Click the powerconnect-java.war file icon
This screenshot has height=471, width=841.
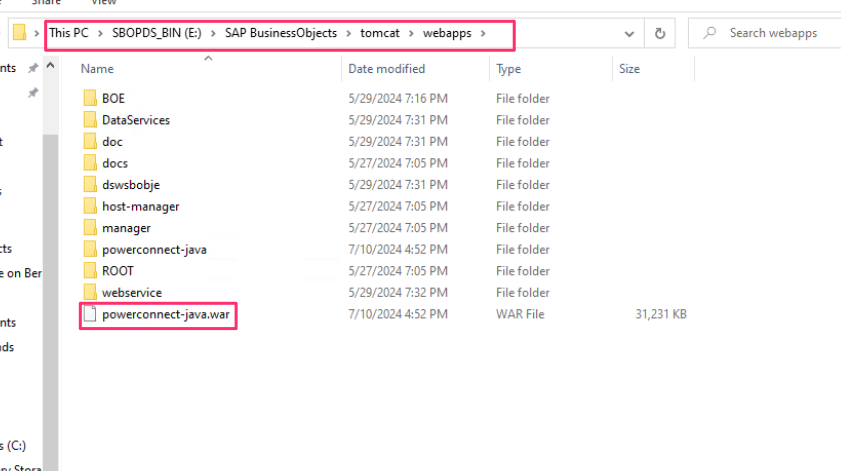[x=89, y=315]
